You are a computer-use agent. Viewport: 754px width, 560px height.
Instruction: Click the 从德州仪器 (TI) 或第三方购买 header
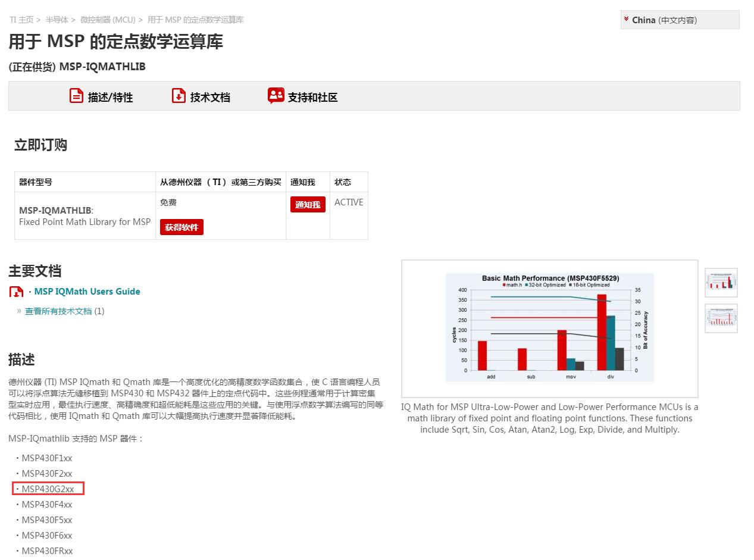[221, 182]
